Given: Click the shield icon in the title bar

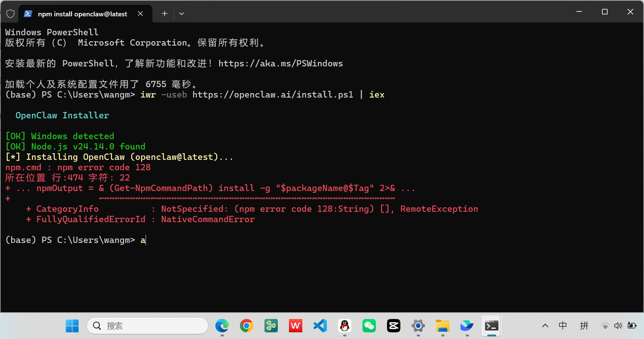Looking at the screenshot, I should [10, 14].
